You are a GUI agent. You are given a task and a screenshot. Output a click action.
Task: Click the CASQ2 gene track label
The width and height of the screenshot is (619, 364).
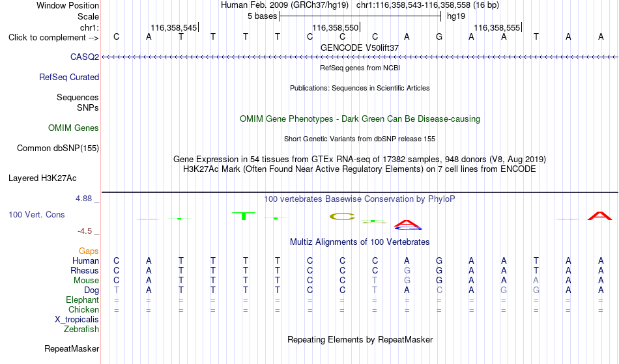[x=85, y=57]
